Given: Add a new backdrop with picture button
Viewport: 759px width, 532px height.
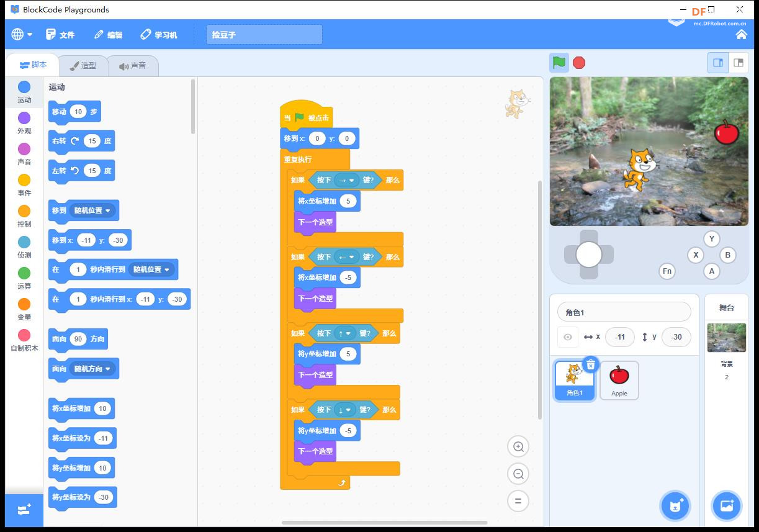Looking at the screenshot, I should point(727,506).
